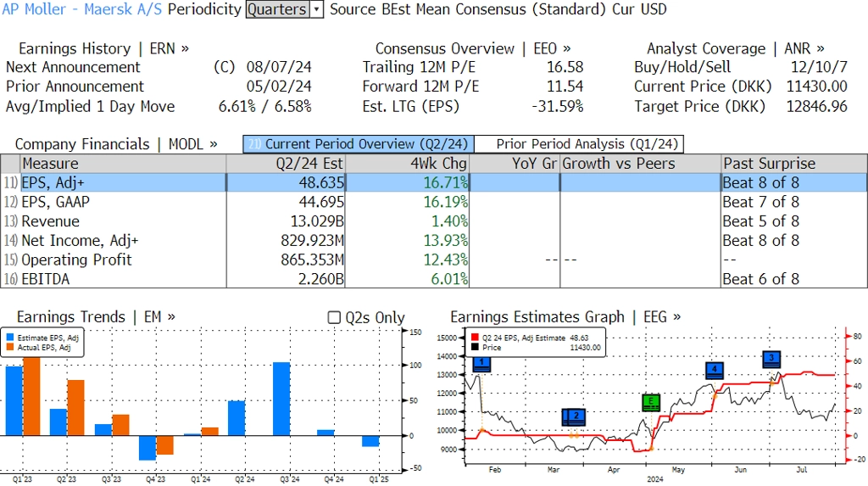Switch to Prior Period Analysis (Q1/24) tab
This screenshot has width=868, height=486.
click(580, 144)
